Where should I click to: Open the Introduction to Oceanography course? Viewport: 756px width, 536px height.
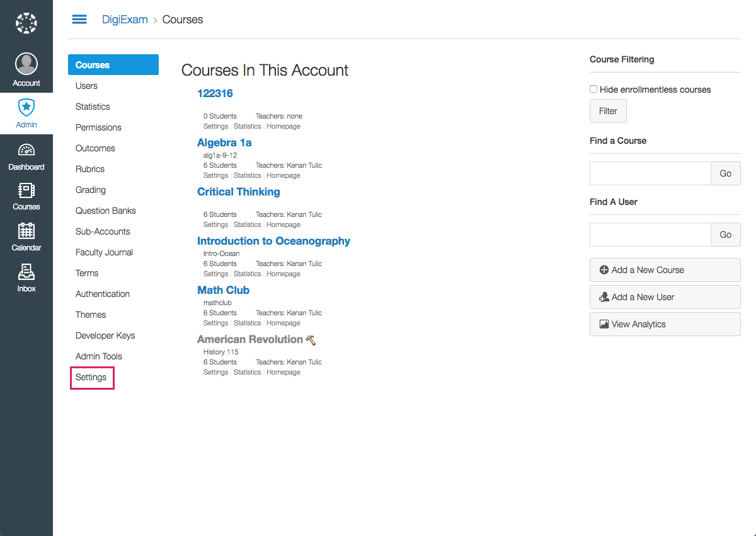click(273, 241)
